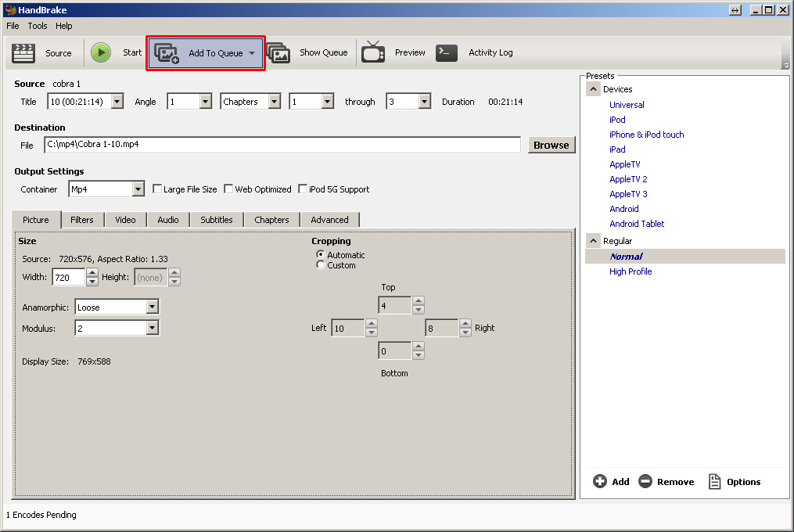
Task: Open the Tools menu
Action: [x=38, y=26]
